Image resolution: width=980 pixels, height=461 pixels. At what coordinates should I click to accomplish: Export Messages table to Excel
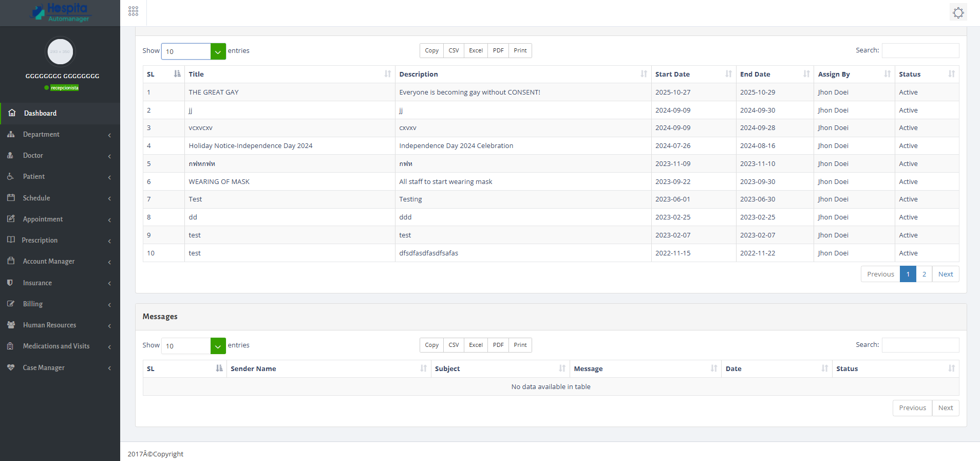476,345
